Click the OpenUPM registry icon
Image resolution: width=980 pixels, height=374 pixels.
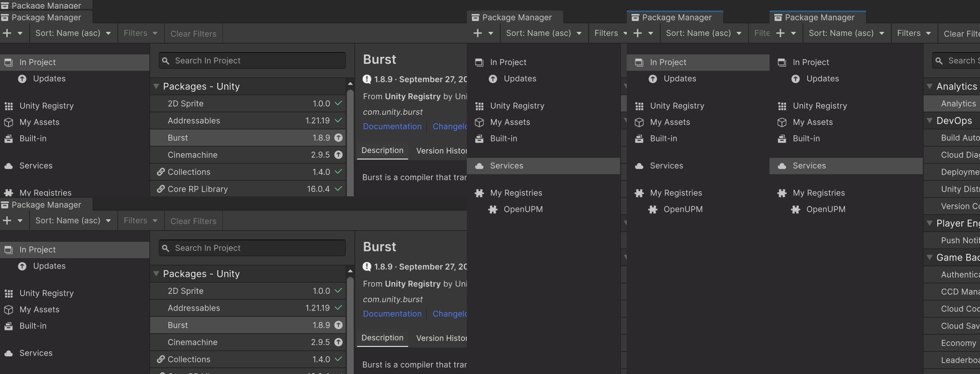pos(493,209)
